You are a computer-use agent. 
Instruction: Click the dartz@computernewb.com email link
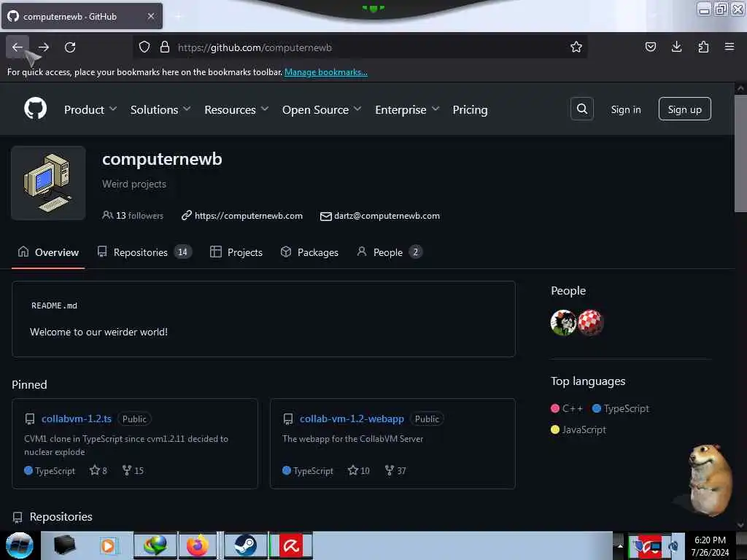[x=387, y=216]
